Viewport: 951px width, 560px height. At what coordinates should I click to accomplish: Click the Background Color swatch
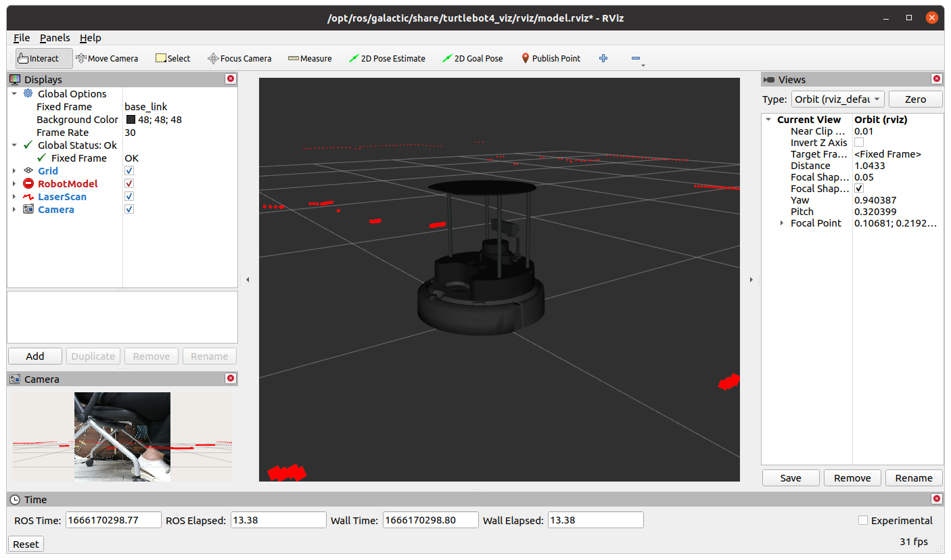click(131, 119)
